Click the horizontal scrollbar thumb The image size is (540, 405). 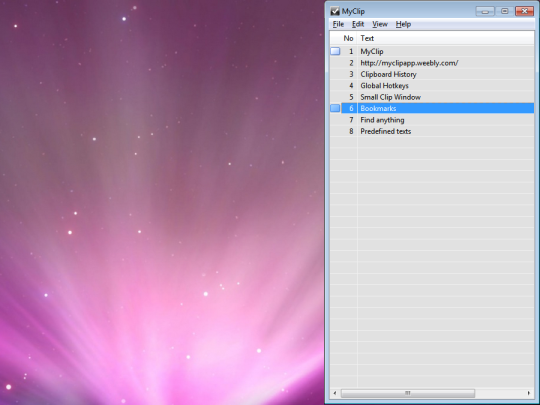pos(408,393)
